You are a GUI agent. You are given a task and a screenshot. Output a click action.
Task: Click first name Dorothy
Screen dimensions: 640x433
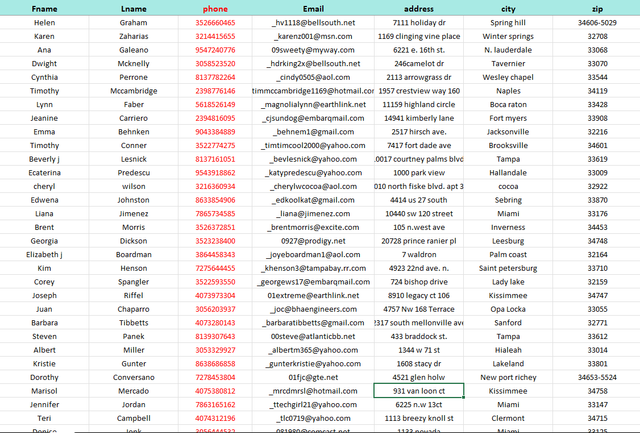pyautogui.click(x=44, y=377)
